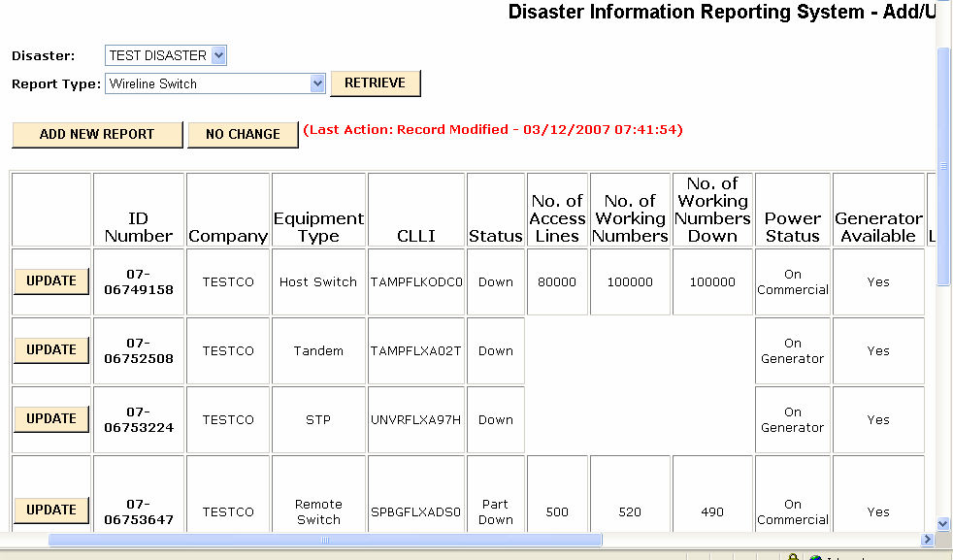953x560 pixels.
Task: Click the Status column header
Action: [495, 210]
